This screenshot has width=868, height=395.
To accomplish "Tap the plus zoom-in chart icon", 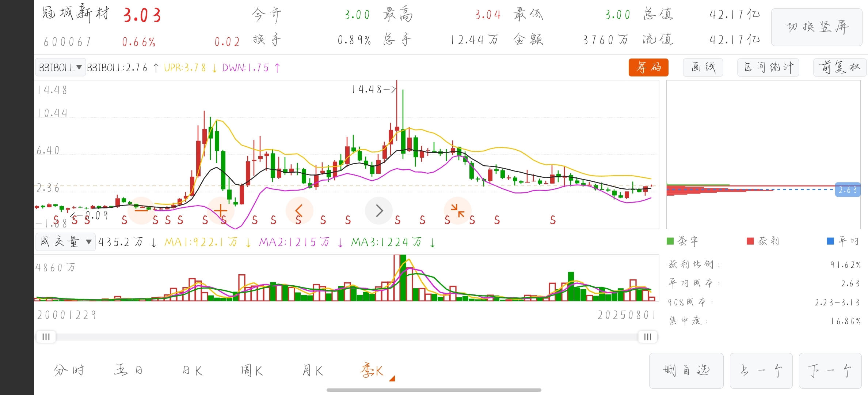I will tap(221, 210).
